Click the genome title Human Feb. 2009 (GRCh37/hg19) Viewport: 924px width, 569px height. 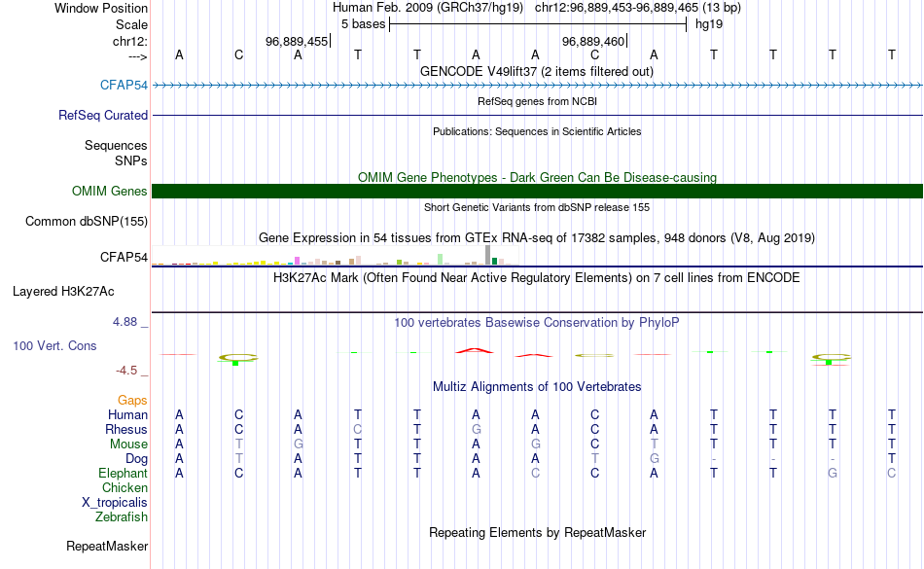[428, 8]
